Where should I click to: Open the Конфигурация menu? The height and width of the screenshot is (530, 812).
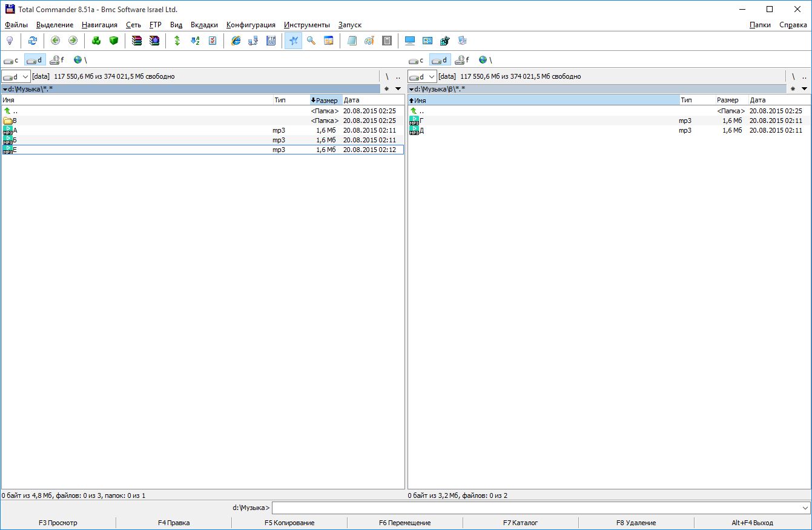pyautogui.click(x=251, y=25)
